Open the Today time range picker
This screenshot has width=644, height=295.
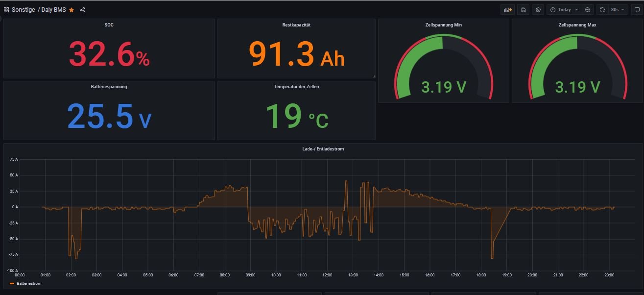(564, 10)
